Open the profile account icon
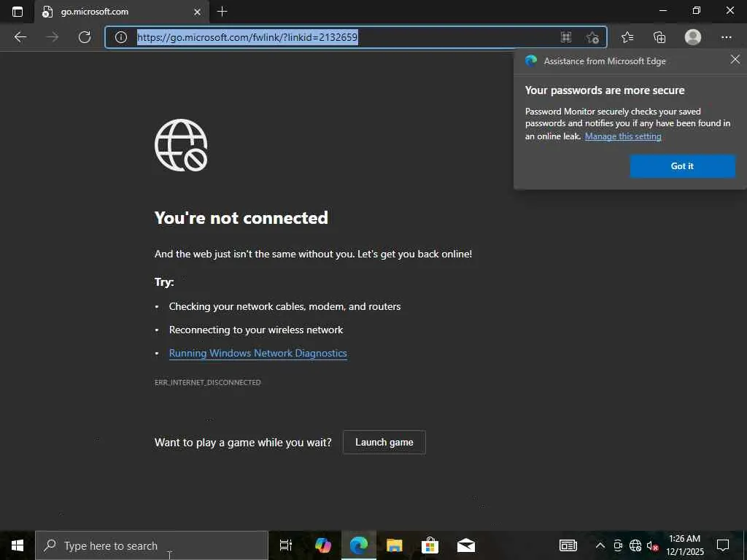The height and width of the screenshot is (560, 747). (x=693, y=37)
